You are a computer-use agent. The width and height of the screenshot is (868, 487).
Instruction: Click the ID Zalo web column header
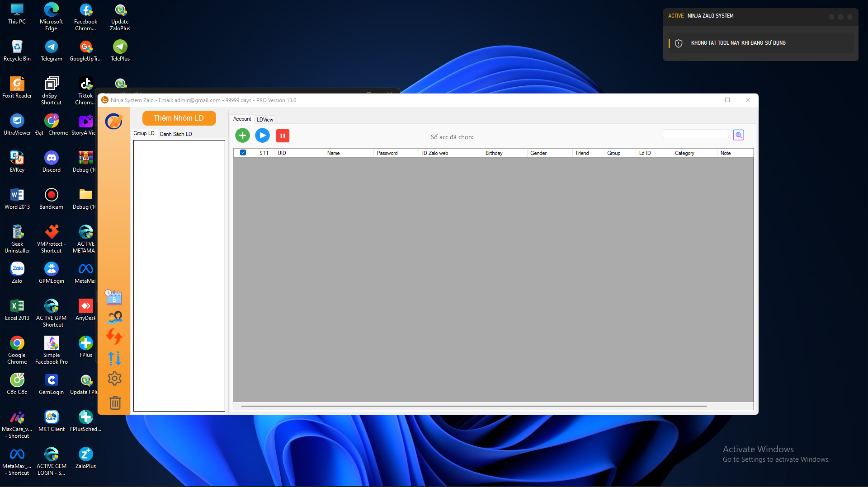pos(450,153)
